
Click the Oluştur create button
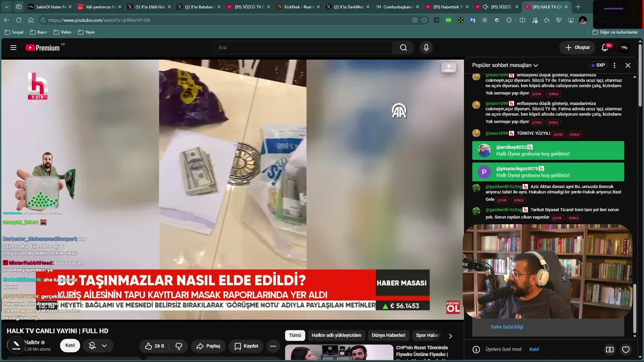click(578, 48)
